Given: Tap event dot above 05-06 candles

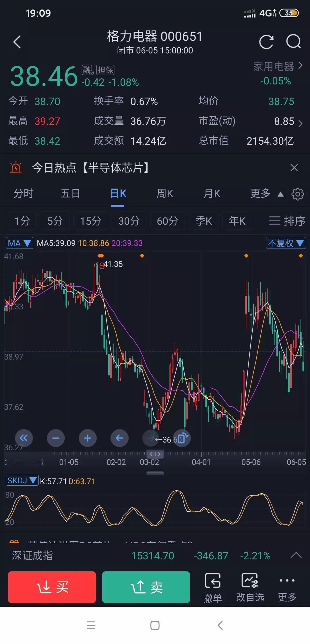Looking at the screenshot, I should tap(246, 256).
